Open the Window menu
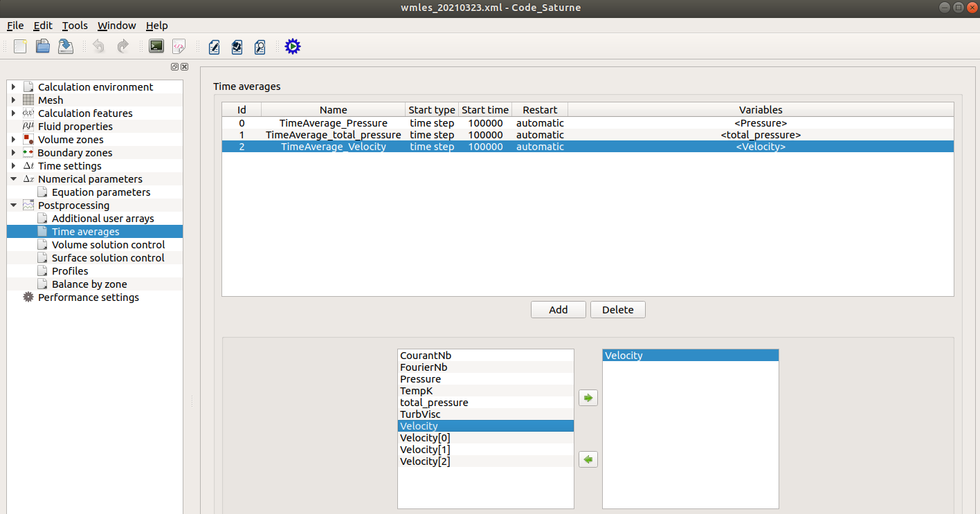This screenshot has height=514, width=980. click(116, 26)
